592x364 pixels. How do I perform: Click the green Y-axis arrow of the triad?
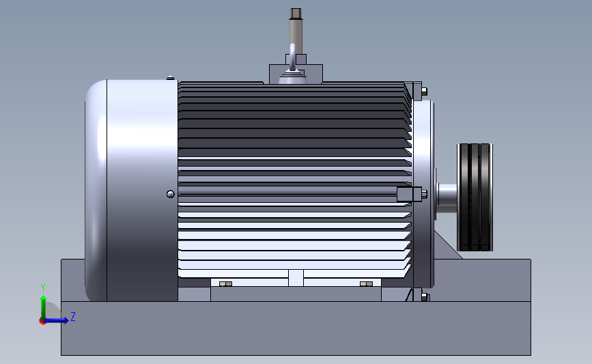tap(44, 307)
